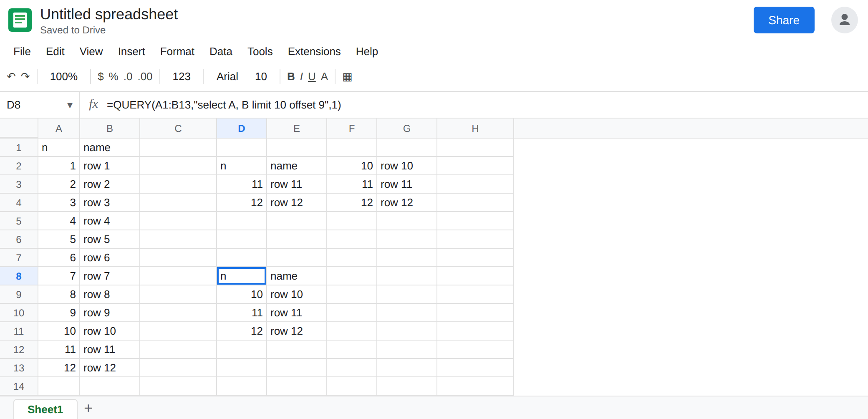Click the fx function icon
Image resolution: width=868 pixels, height=419 pixels.
pos(93,104)
